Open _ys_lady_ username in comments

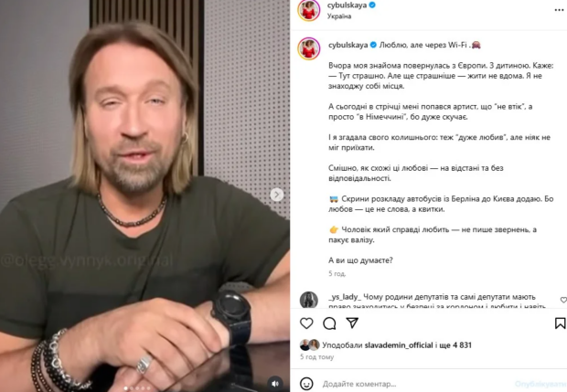pyautogui.click(x=345, y=297)
